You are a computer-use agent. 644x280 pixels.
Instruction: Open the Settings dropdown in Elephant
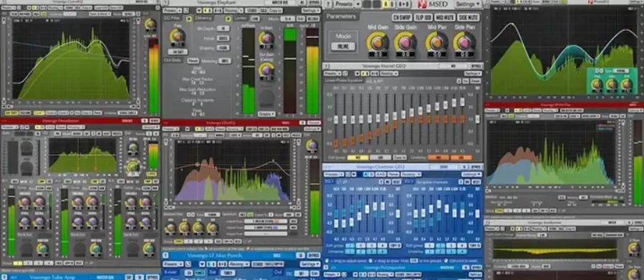point(311,10)
